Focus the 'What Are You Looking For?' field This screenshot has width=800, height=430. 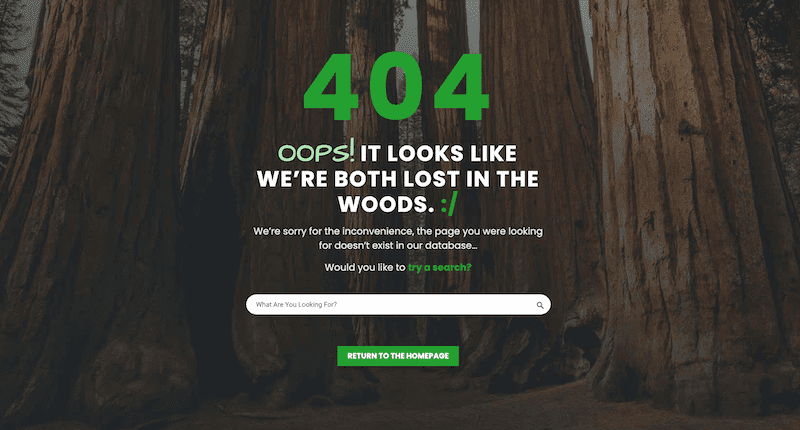(x=398, y=305)
